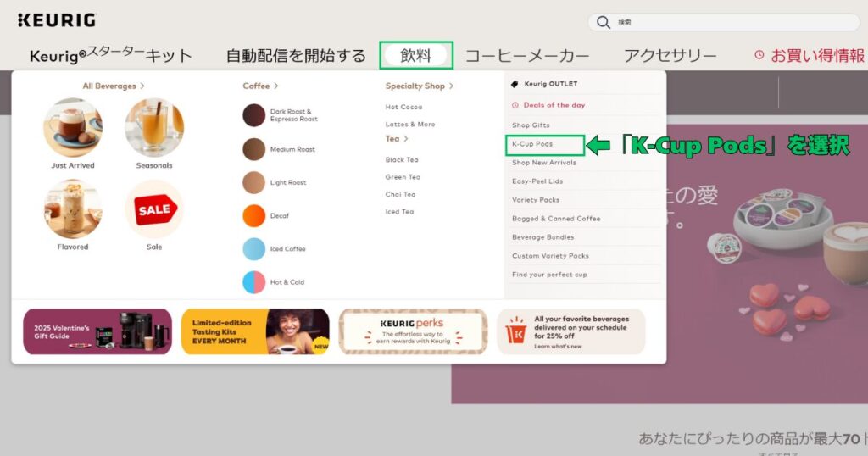Click the Deals of the day clock icon
The width and height of the screenshot is (868, 456).
[515, 105]
